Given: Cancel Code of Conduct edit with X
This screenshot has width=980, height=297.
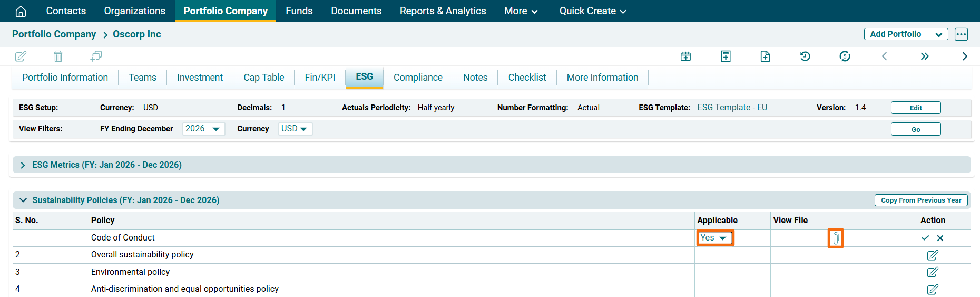Looking at the screenshot, I should (940, 238).
